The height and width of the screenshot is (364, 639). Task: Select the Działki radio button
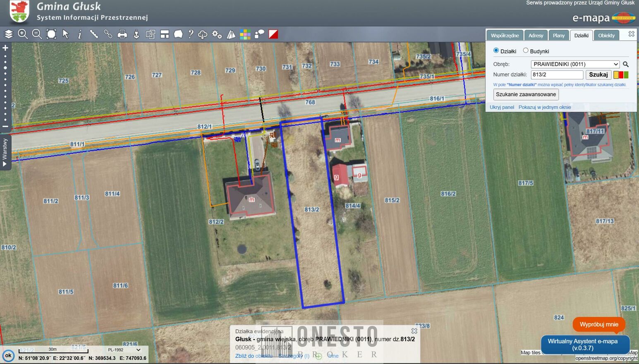point(496,50)
